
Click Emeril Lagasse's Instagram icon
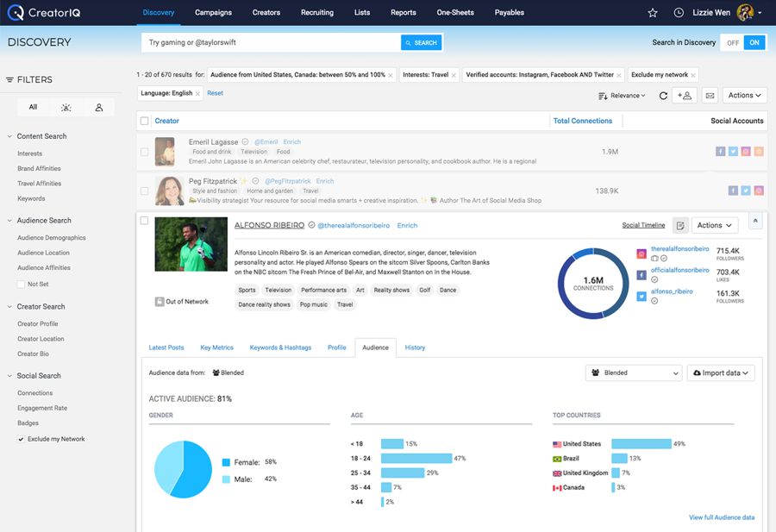[x=746, y=152]
